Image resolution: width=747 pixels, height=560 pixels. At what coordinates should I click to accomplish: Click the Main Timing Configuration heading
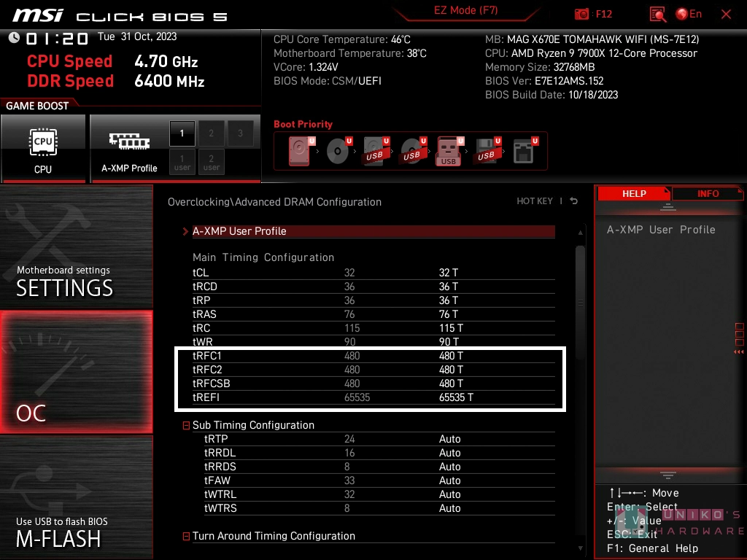[x=263, y=257]
